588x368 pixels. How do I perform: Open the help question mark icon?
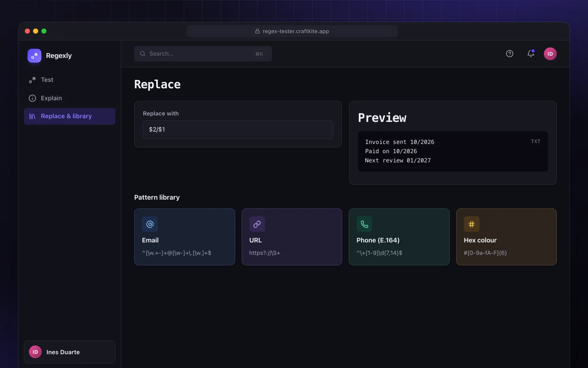click(x=509, y=54)
